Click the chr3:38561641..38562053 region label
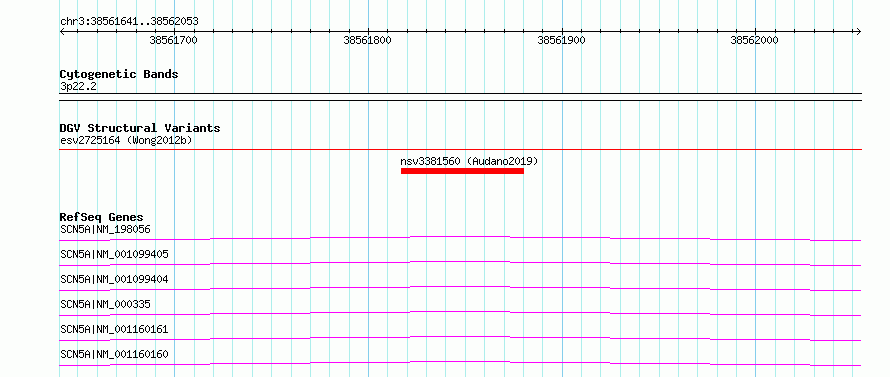The height and width of the screenshot is (377, 890). 129,22
